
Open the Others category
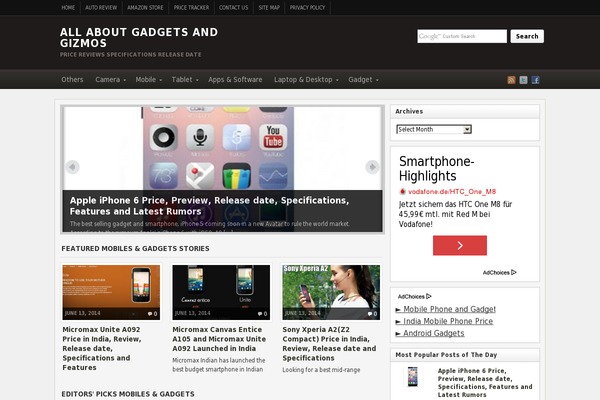tap(72, 80)
